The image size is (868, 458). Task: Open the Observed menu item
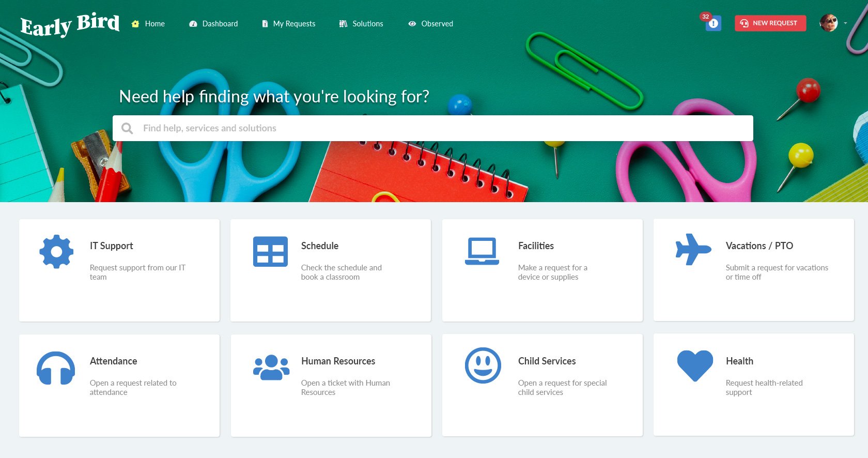coord(430,24)
